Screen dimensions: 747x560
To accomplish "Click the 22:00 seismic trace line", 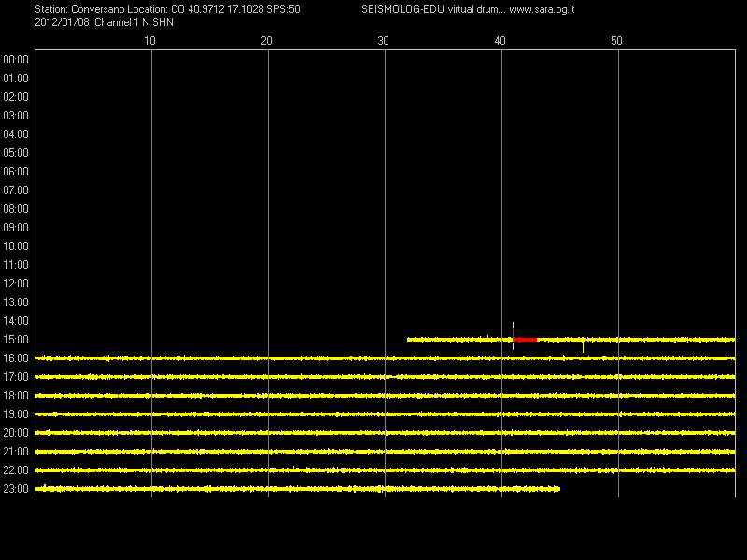I will (x=385, y=470).
